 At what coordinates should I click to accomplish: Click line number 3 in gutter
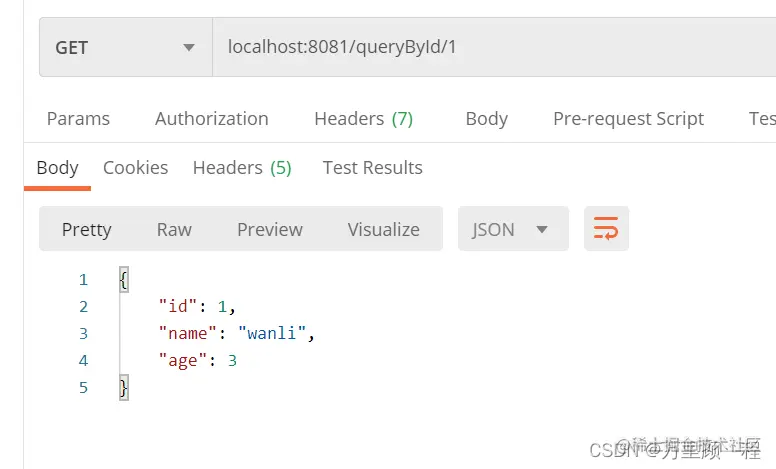pyautogui.click(x=83, y=334)
